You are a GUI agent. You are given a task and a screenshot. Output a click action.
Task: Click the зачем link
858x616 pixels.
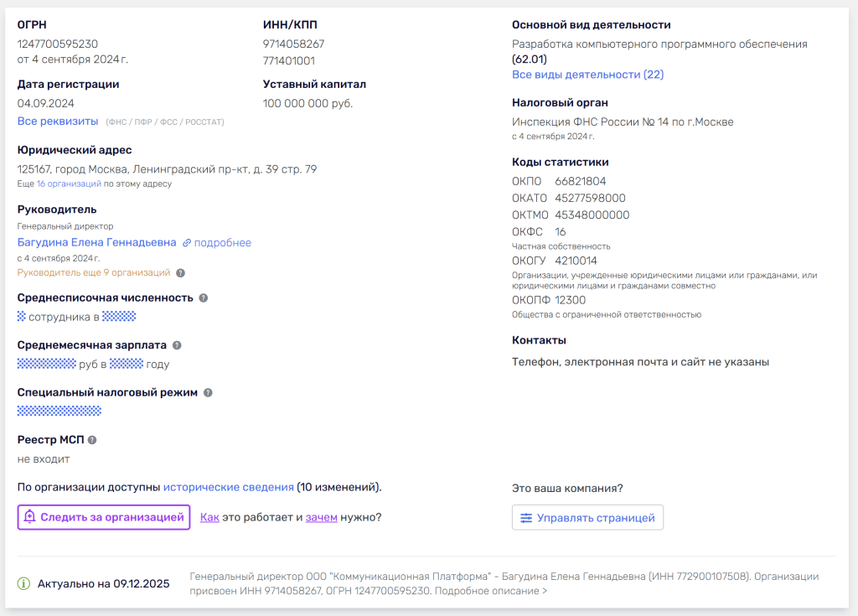point(321,517)
